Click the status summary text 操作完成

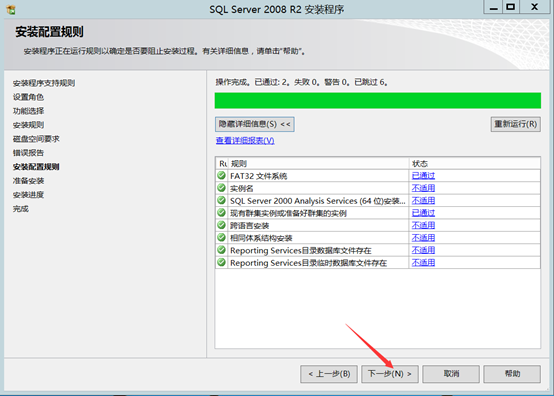pyautogui.click(x=302, y=82)
